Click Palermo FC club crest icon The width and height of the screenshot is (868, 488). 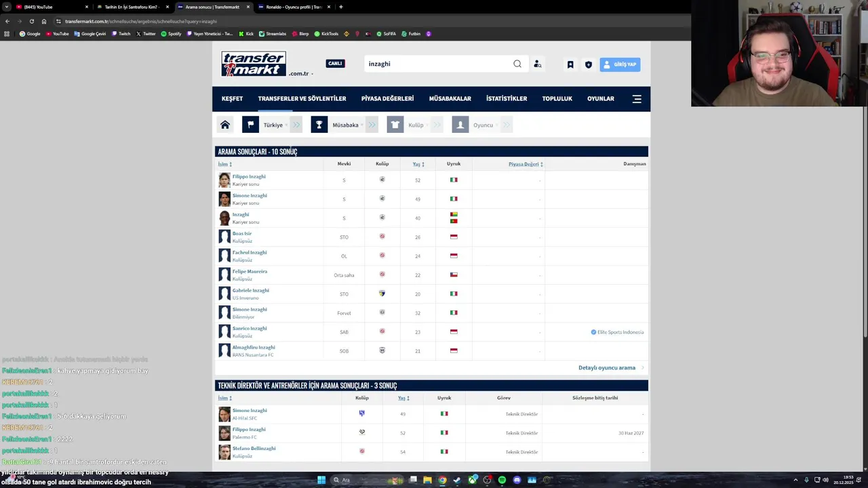[x=361, y=432]
